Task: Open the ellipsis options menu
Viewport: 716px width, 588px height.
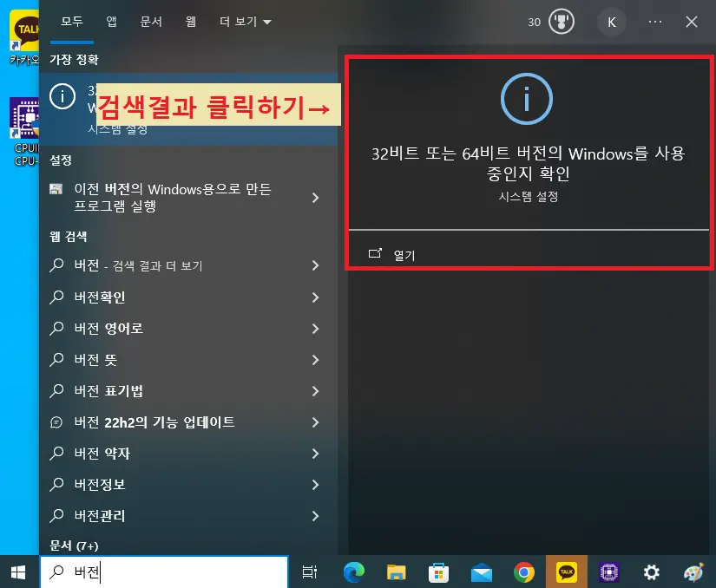Action: pos(655,22)
